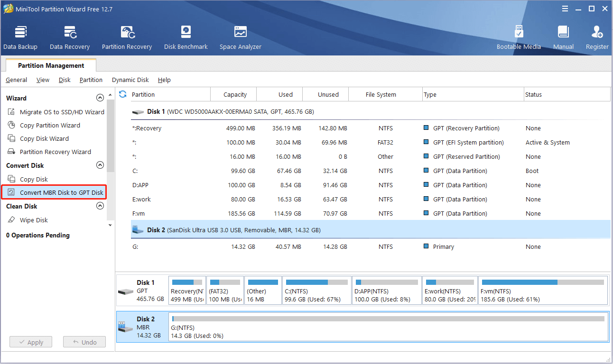The height and width of the screenshot is (364, 613).
Task: Select the F:vm(NTFS) block in disk map
Action: [x=543, y=290]
